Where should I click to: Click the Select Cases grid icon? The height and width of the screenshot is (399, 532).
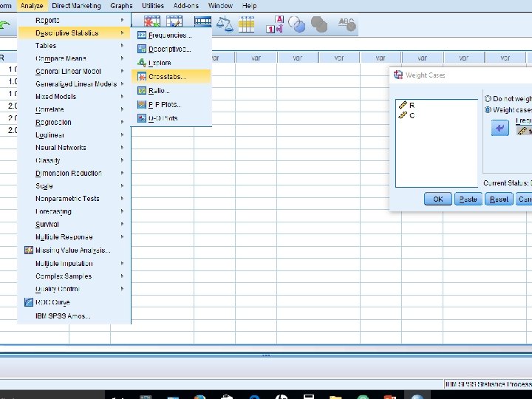(x=246, y=24)
